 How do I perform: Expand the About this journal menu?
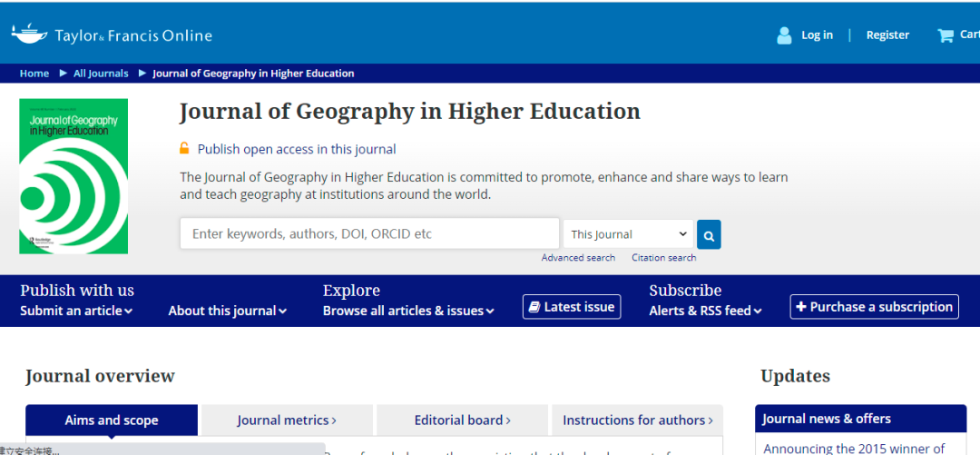(x=227, y=311)
